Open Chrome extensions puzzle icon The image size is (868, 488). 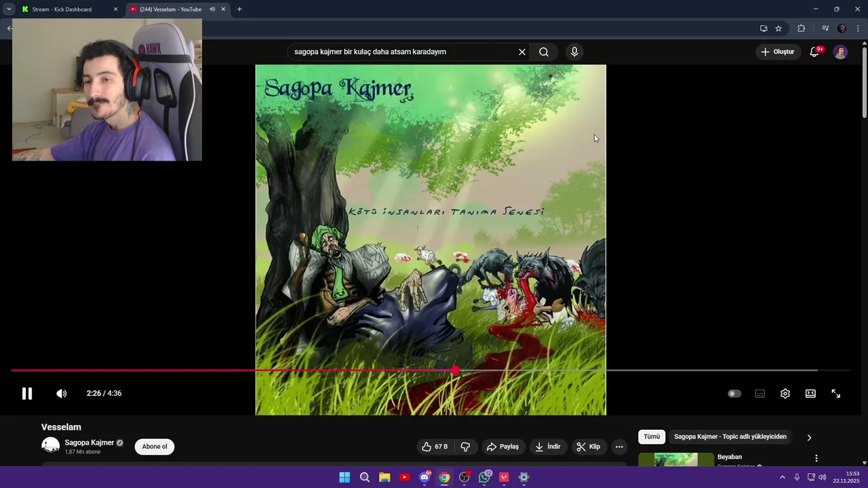click(802, 28)
